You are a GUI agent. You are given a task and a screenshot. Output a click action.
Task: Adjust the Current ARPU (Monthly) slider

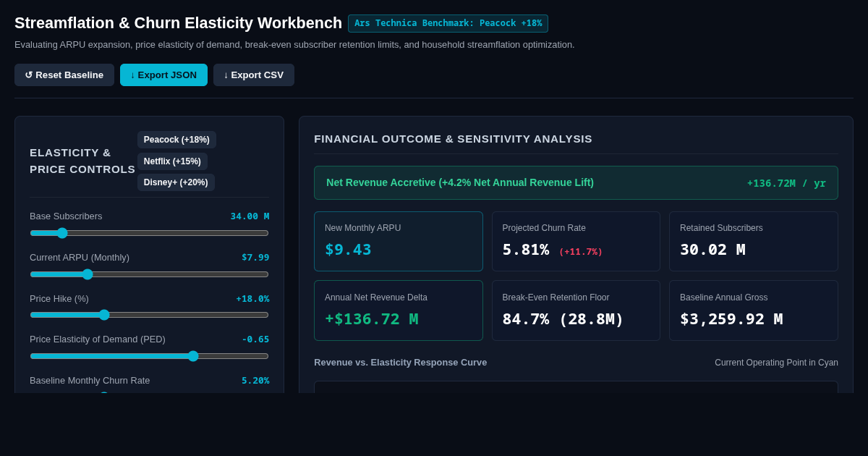click(149, 274)
